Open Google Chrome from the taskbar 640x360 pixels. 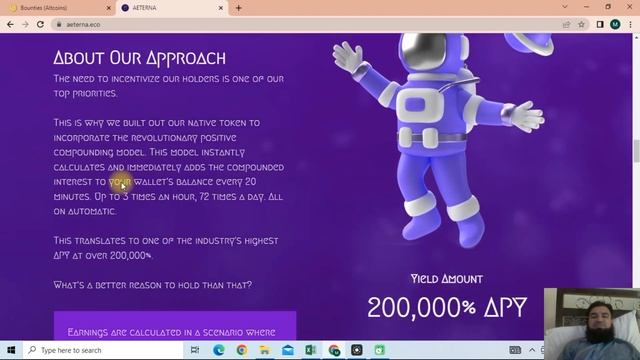[x=242, y=350]
